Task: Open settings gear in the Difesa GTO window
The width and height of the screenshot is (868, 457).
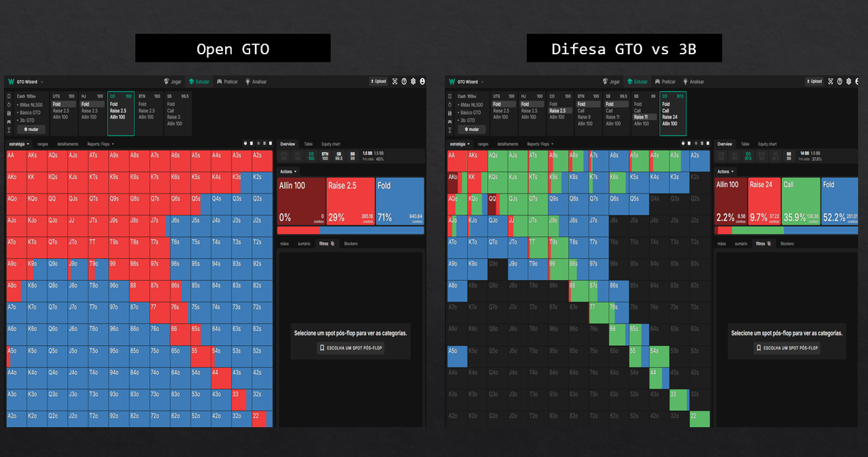Action: pyautogui.click(x=850, y=81)
